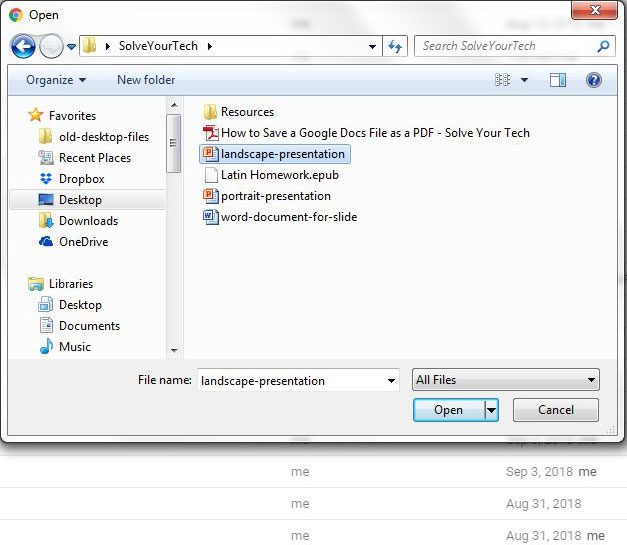Expand the All Files type dropdown
The image size is (627, 545).
tap(592, 380)
